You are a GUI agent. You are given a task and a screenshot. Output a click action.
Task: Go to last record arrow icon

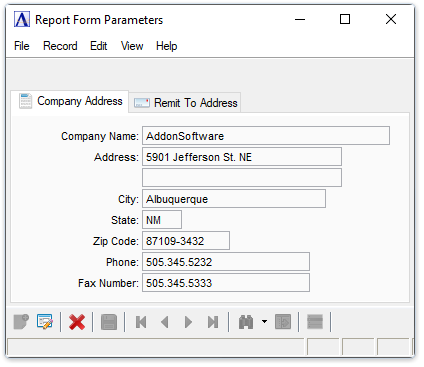(x=213, y=322)
